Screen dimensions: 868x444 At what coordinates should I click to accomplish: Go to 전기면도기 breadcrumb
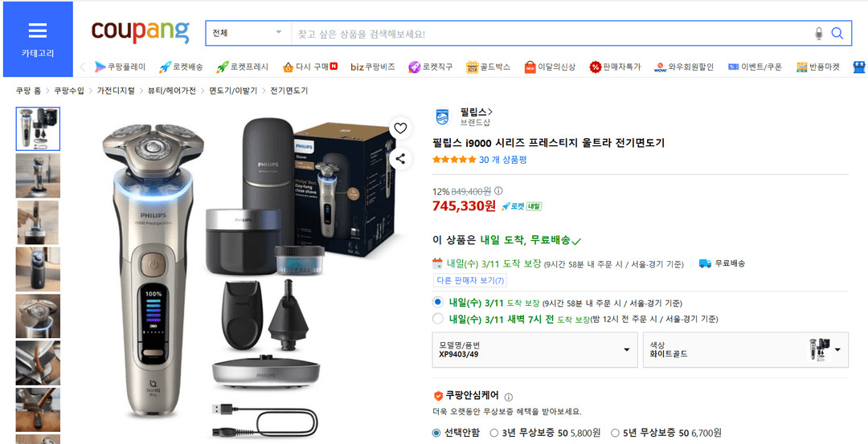click(x=289, y=91)
